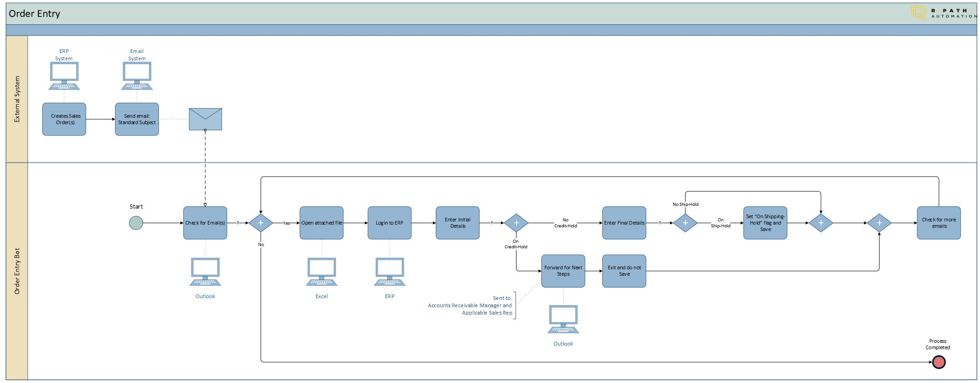Select the Check for Email(s) task
980x383 pixels.
(x=205, y=223)
